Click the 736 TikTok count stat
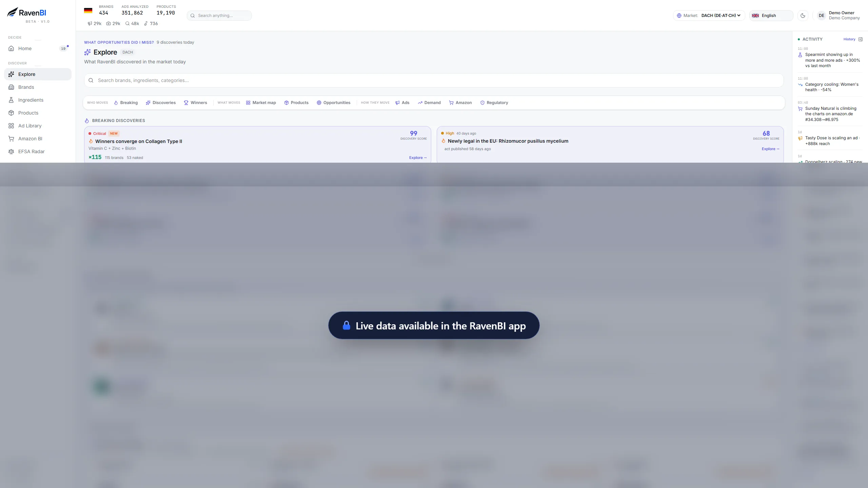This screenshot has height=488, width=868. [x=151, y=24]
